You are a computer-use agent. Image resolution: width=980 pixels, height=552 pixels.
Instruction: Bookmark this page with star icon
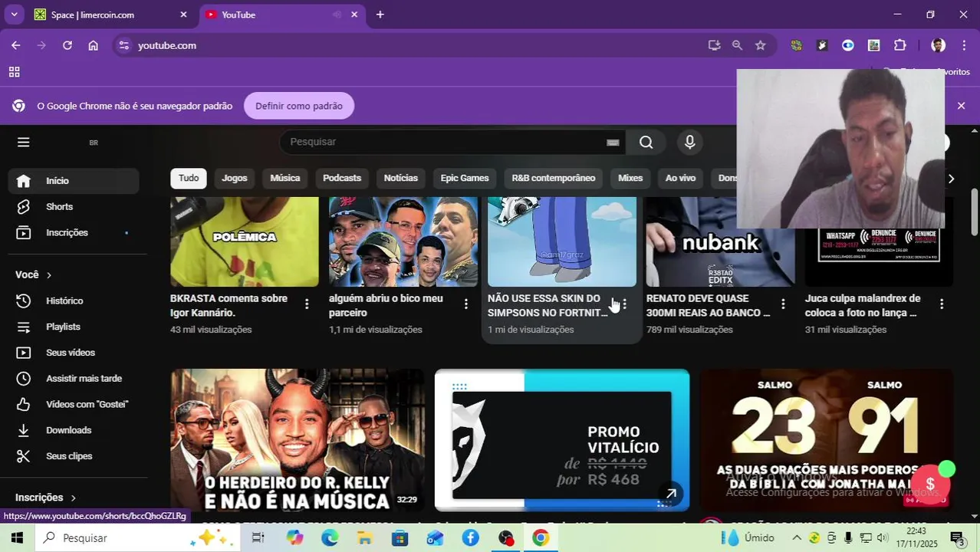click(x=760, y=45)
